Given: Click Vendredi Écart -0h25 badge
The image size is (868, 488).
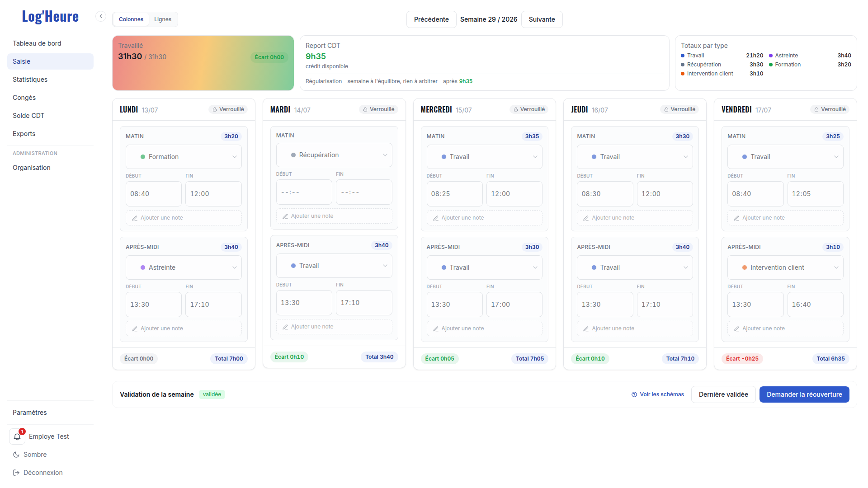Looking at the screenshot, I should click(x=742, y=359).
